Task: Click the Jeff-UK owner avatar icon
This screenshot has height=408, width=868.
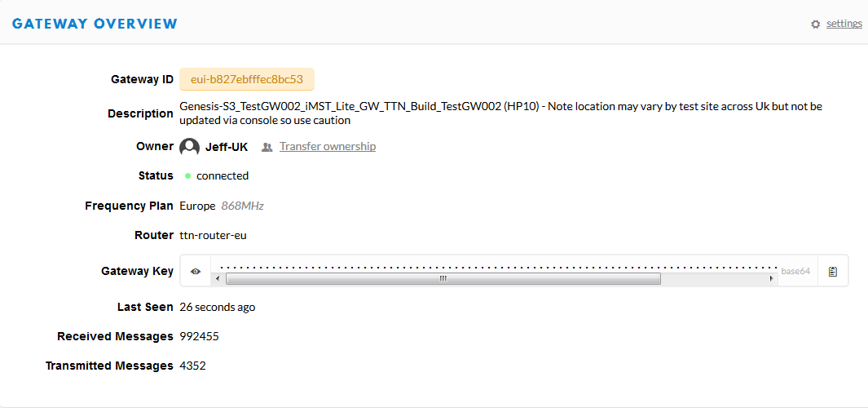Action: pyautogui.click(x=189, y=147)
